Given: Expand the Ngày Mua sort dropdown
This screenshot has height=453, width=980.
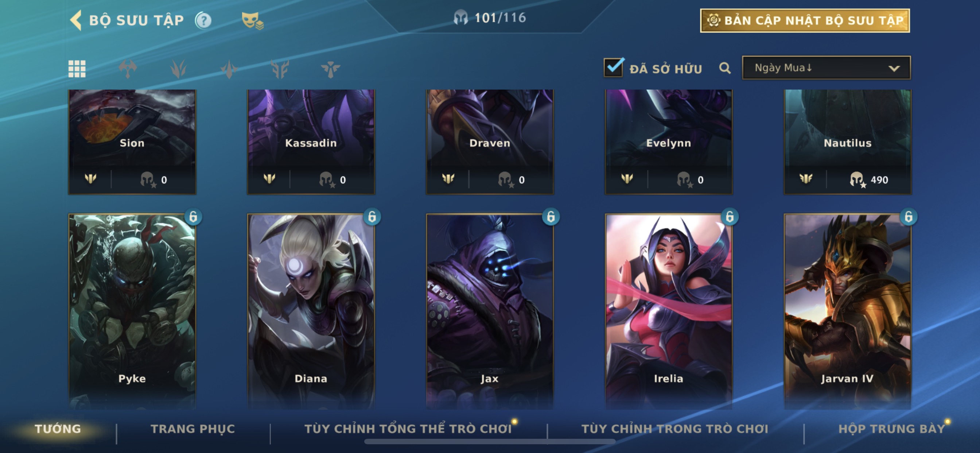Looking at the screenshot, I should coord(826,68).
